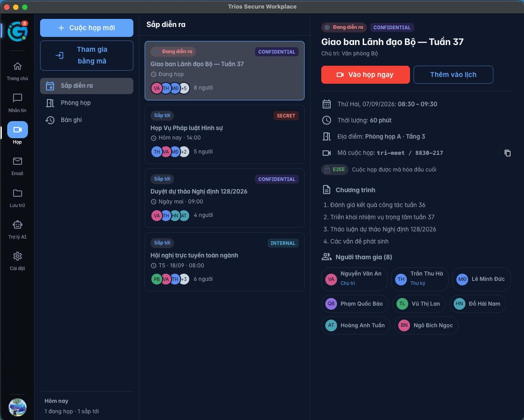Open Họp Vụ Pháp luật Hình sự meeting card
524x420 pixels.
(224, 134)
